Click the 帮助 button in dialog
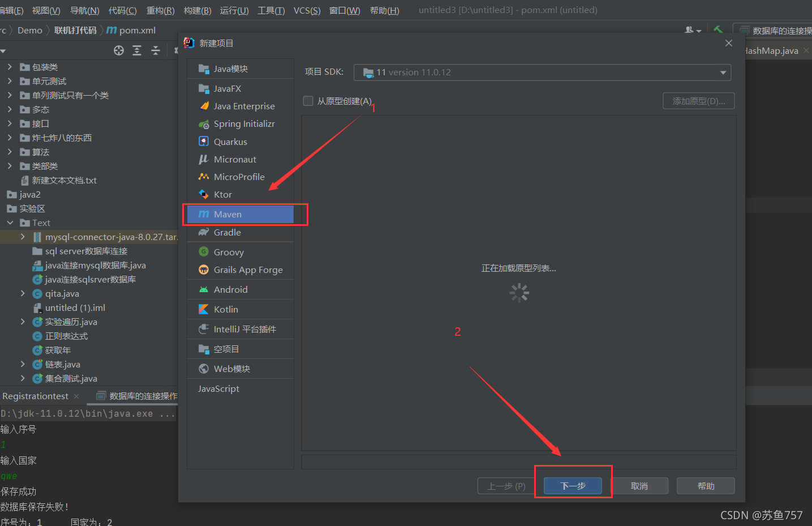The height and width of the screenshot is (526, 812). [706, 486]
